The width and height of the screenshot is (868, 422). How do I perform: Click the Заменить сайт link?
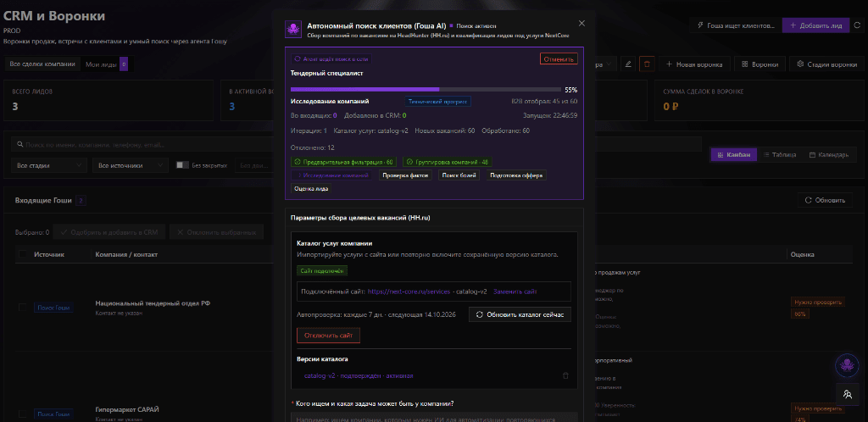(515, 292)
